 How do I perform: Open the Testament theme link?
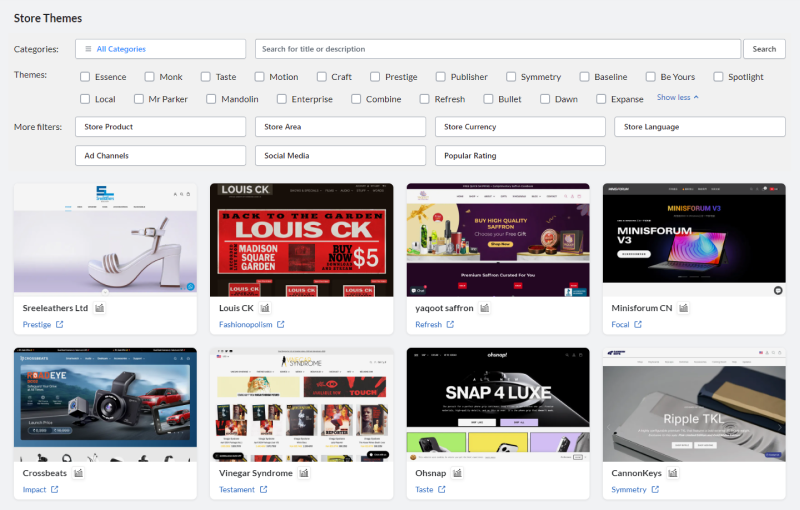tap(237, 490)
